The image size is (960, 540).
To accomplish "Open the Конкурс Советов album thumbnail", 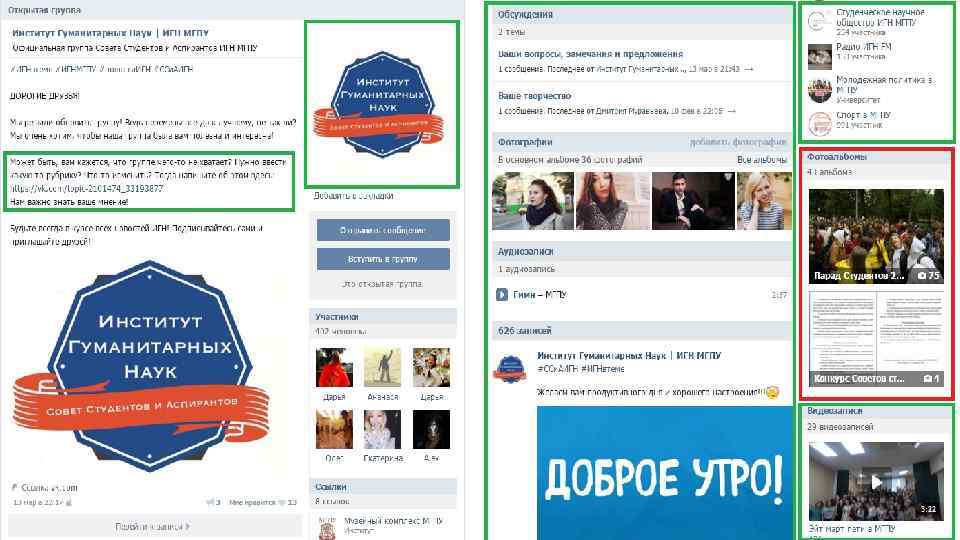I will [876, 339].
